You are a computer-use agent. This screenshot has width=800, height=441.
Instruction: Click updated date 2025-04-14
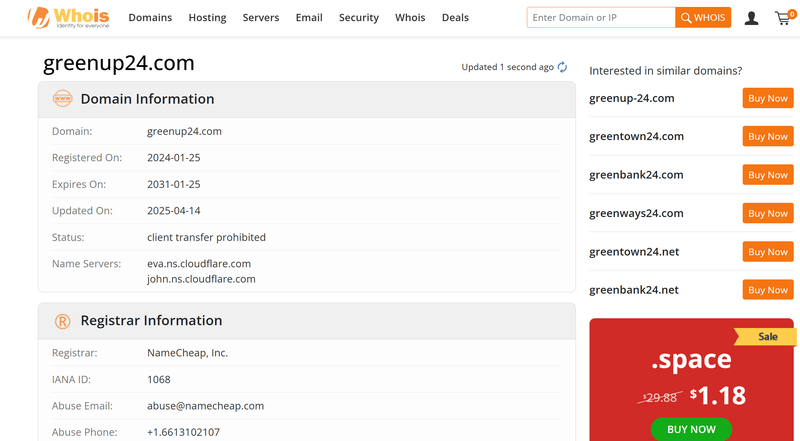173,211
